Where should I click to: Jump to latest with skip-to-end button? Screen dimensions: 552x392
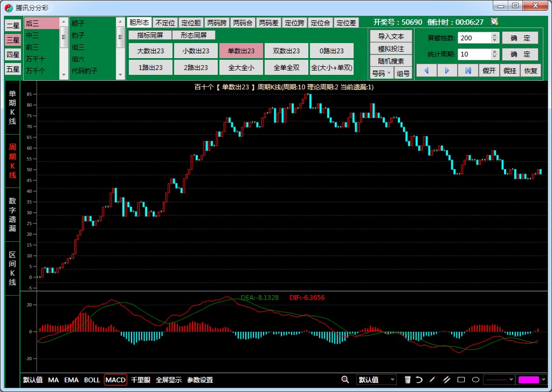(468, 71)
